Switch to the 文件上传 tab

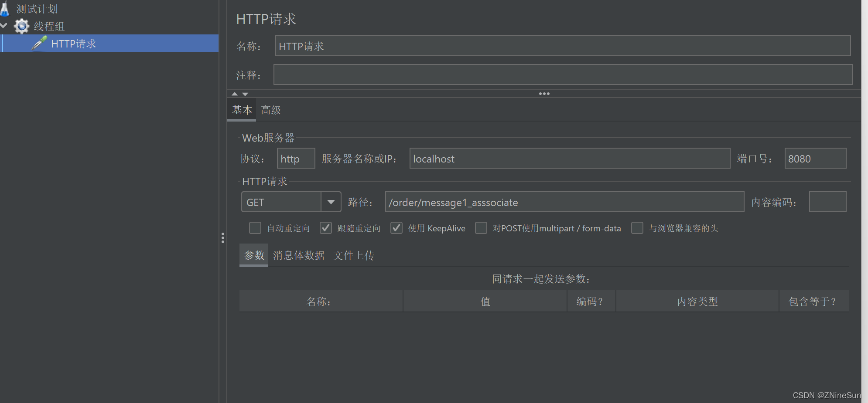point(354,255)
